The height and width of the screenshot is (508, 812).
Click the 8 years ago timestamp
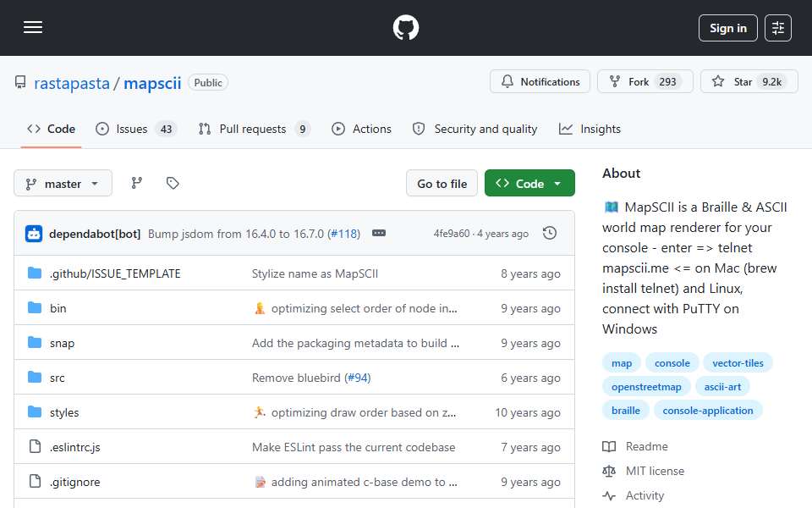530,273
